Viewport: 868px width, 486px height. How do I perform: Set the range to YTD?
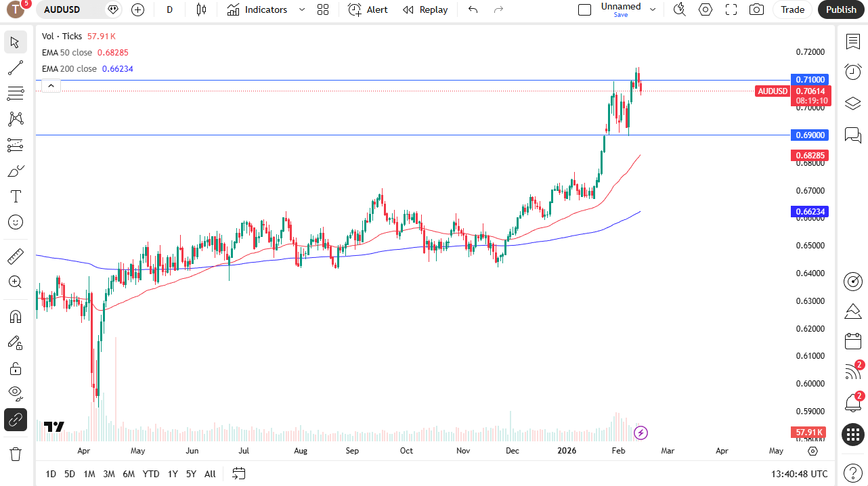(x=151, y=474)
